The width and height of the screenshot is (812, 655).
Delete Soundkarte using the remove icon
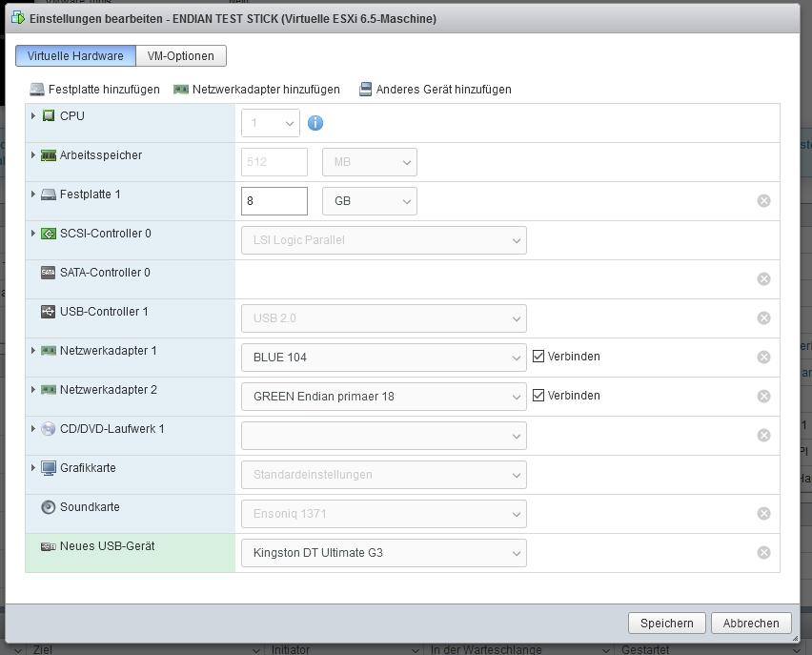point(763,514)
